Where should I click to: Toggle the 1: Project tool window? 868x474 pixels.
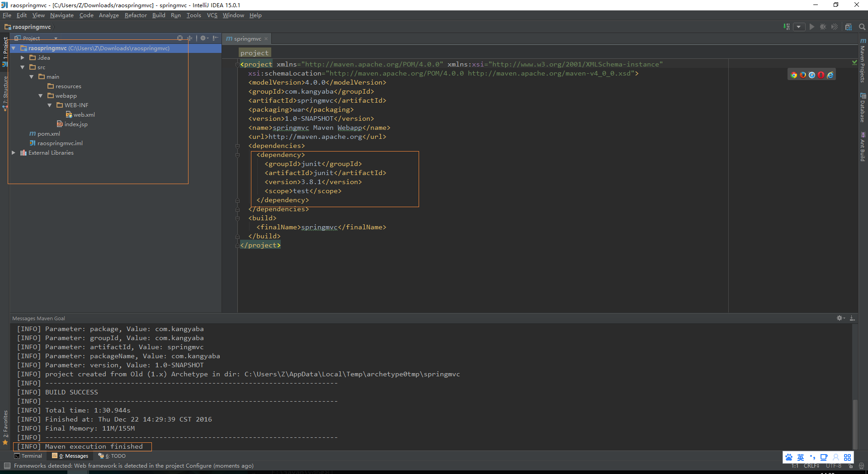(5, 52)
